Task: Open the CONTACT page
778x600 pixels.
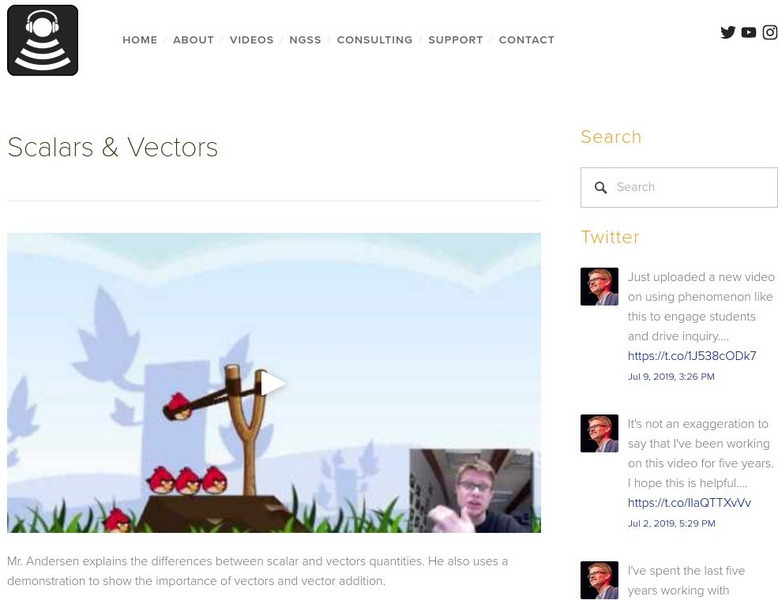Action: [526, 40]
